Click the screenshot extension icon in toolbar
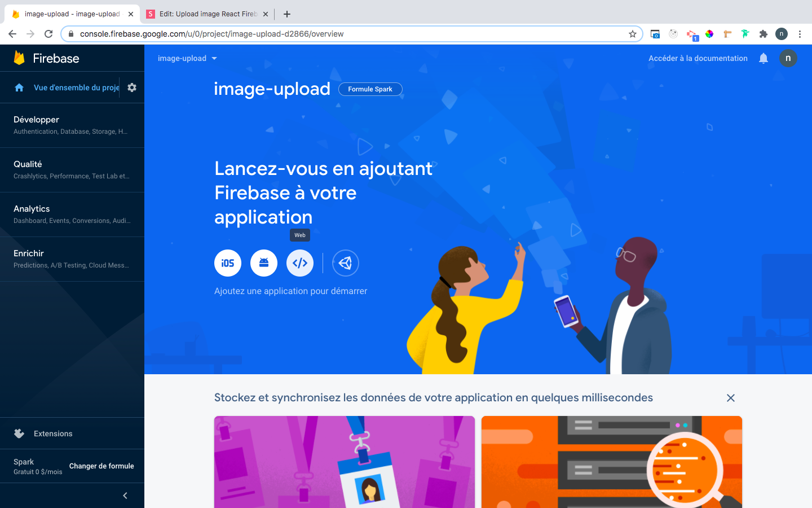812x508 pixels. click(655, 34)
